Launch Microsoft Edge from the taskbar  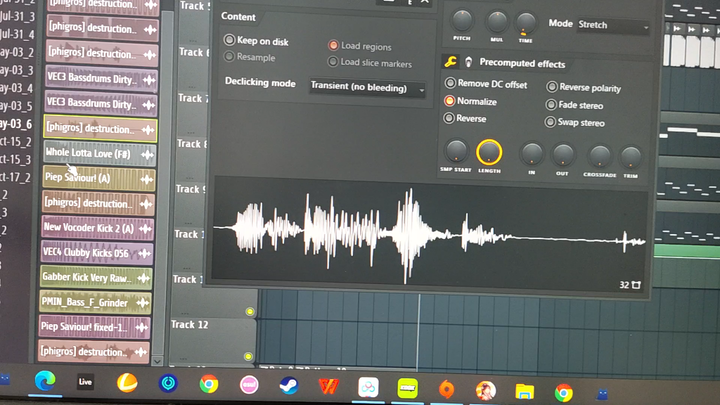(45, 381)
